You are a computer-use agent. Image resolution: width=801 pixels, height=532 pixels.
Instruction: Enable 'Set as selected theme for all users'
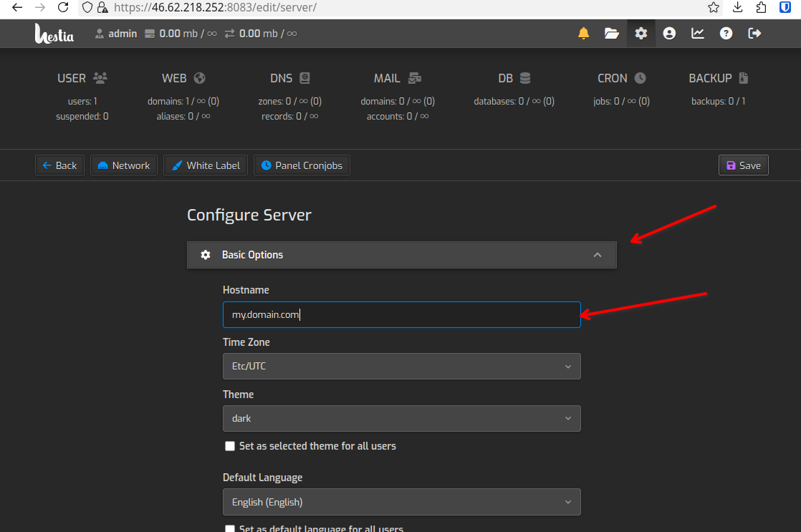(230, 446)
